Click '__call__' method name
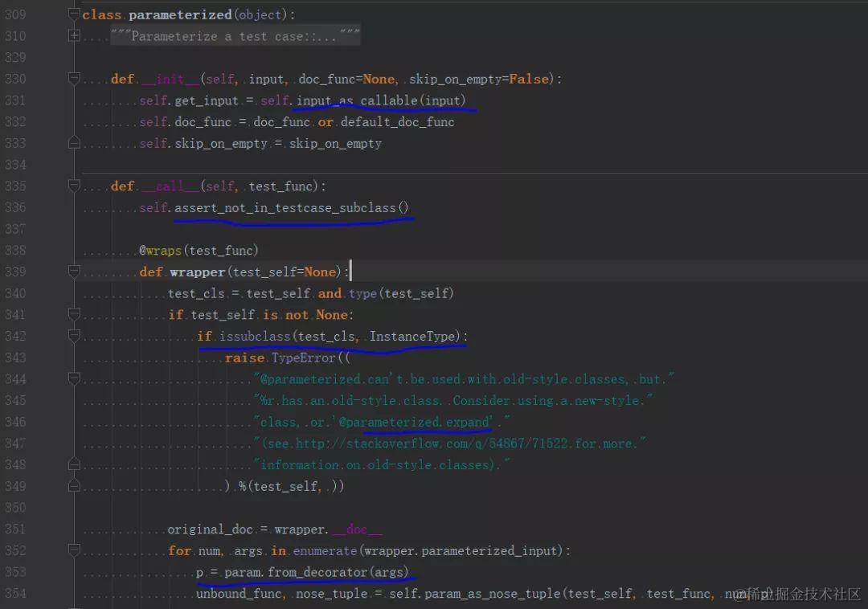The width and height of the screenshot is (868, 609). (x=170, y=186)
